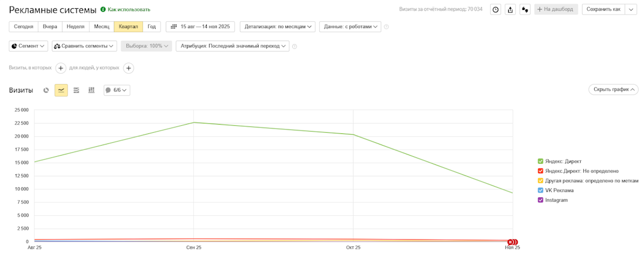644x258 pixels.
Task: Toggle Яндекс: Директ series checkbox
Action: tap(540, 161)
